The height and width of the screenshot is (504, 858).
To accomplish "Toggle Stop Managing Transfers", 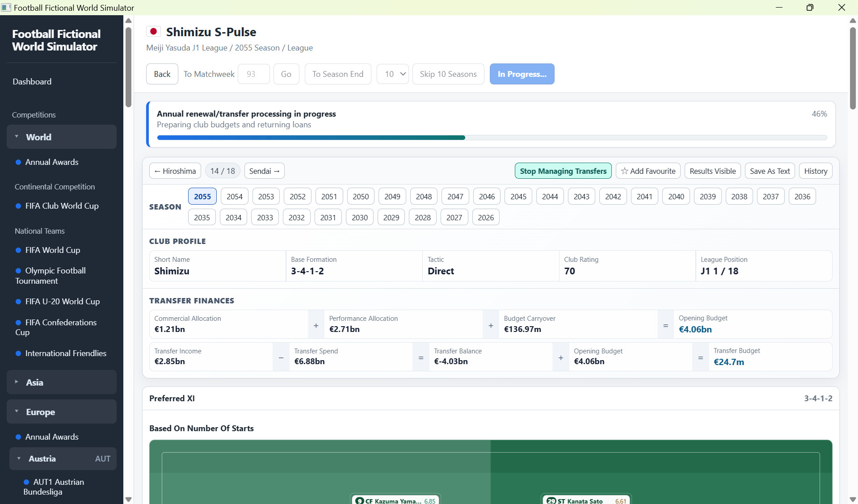I will coord(563,171).
